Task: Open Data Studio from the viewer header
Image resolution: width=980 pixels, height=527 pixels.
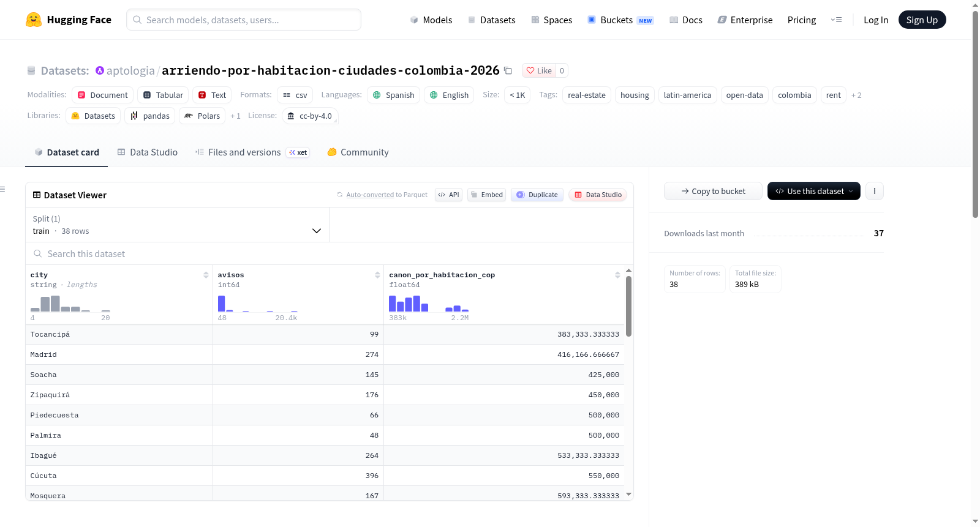Action: [598, 195]
